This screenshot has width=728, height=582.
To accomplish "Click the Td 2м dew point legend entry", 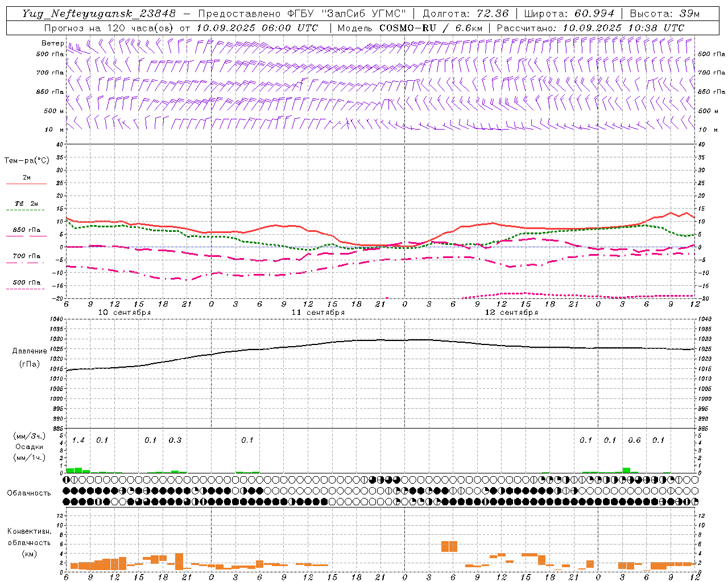I will click(x=27, y=203).
